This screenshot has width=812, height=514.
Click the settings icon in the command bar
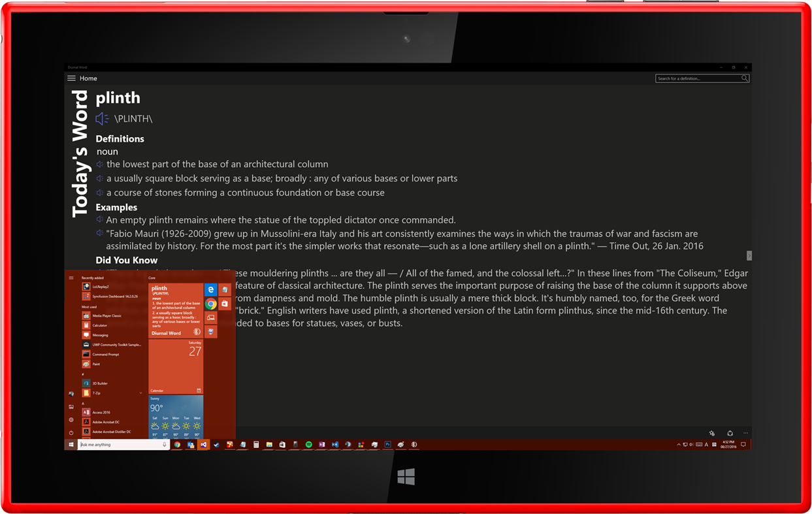coord(711,433)
